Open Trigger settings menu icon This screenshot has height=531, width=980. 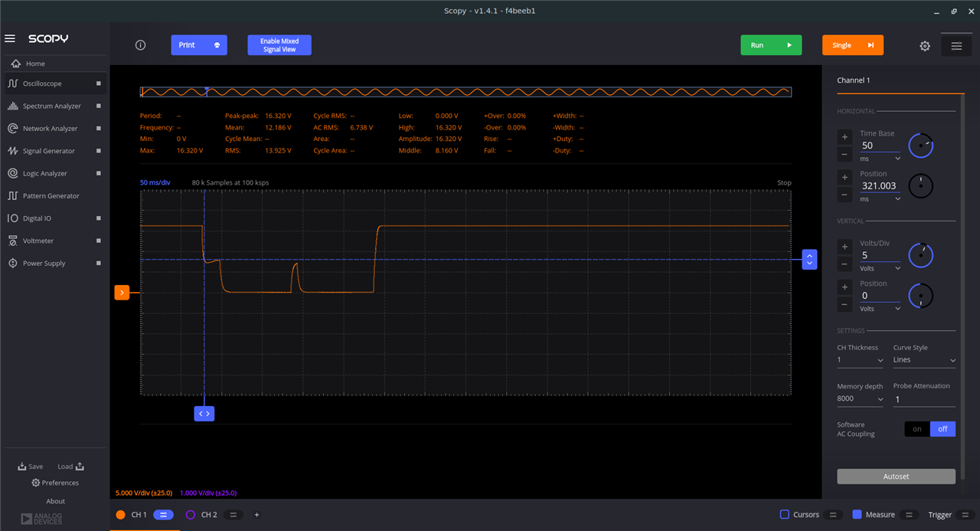click(x=966, y=515)
